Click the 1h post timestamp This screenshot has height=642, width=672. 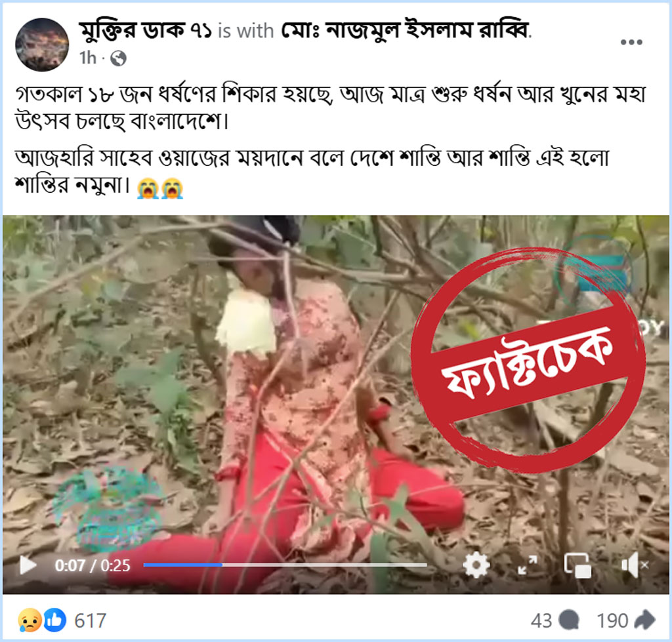(x=88, y=58)
